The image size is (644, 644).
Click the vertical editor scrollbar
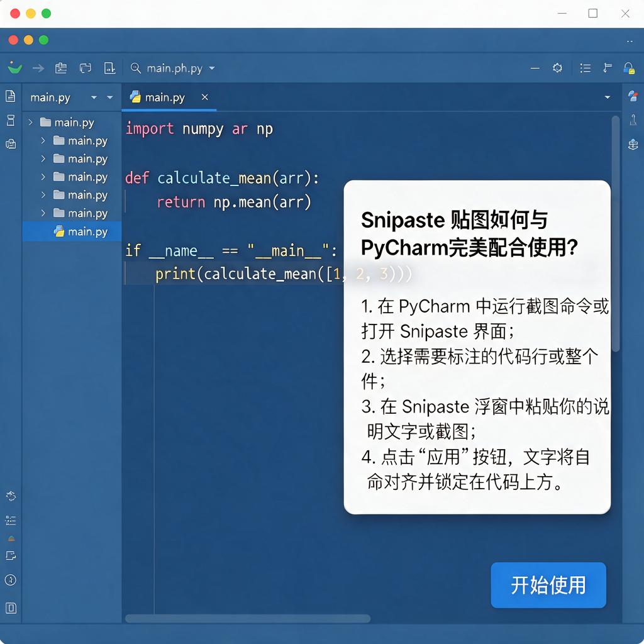pyautogui.click(x=615, y=234)
